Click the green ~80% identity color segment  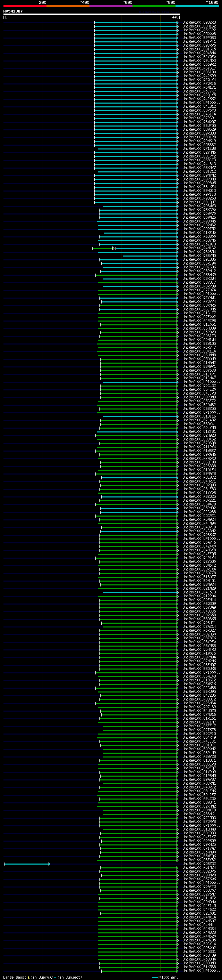pyautogui.click(x=154, y=6)
